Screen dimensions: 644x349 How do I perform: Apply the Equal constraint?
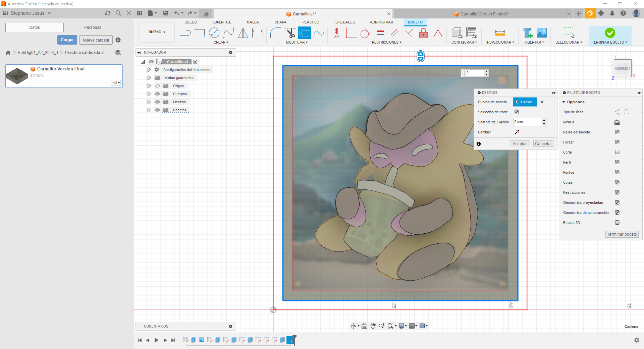tap(380, 33)
